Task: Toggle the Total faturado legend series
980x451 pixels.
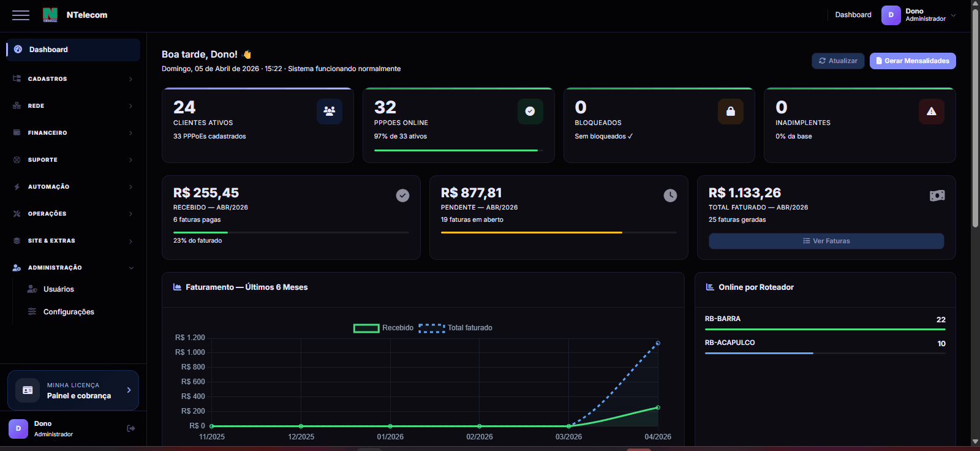Action: tap(455, 328)
